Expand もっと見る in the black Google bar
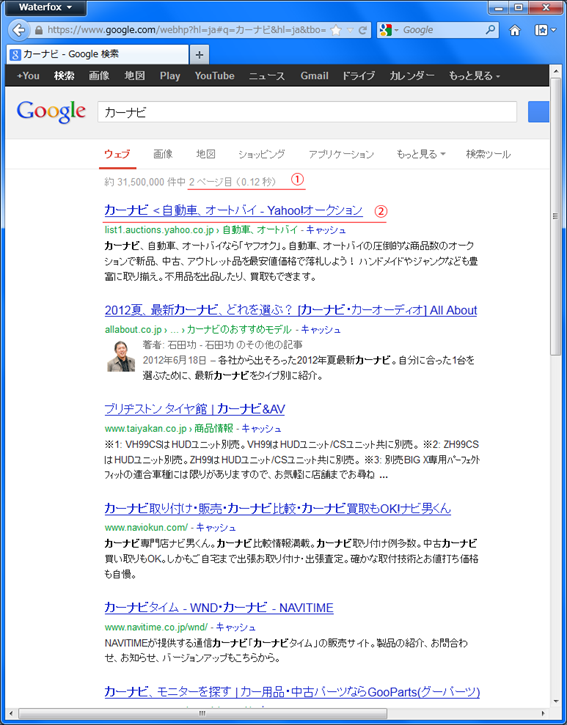The image size is (567, 725). (x=474, y=76)
